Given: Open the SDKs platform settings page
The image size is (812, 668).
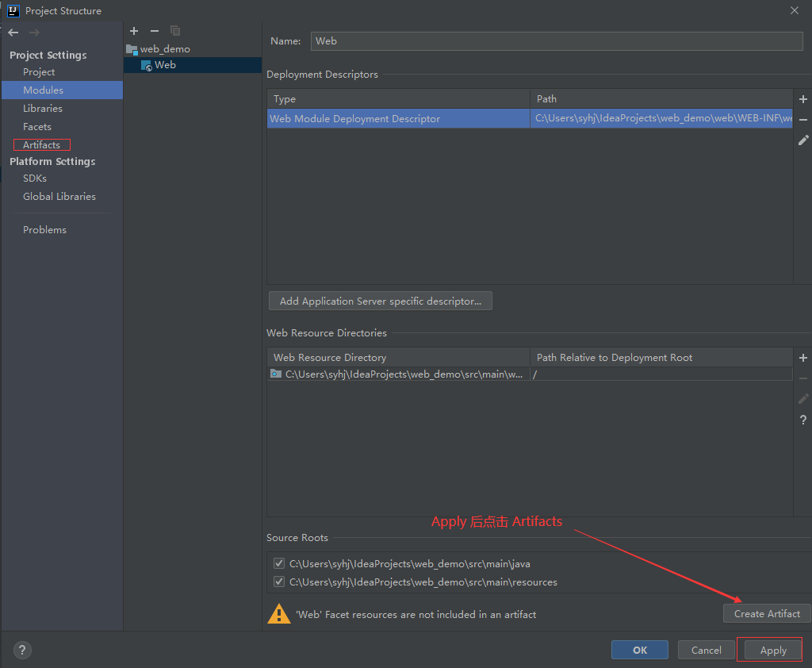Looking at the screenshot, I should coord(35,179).
